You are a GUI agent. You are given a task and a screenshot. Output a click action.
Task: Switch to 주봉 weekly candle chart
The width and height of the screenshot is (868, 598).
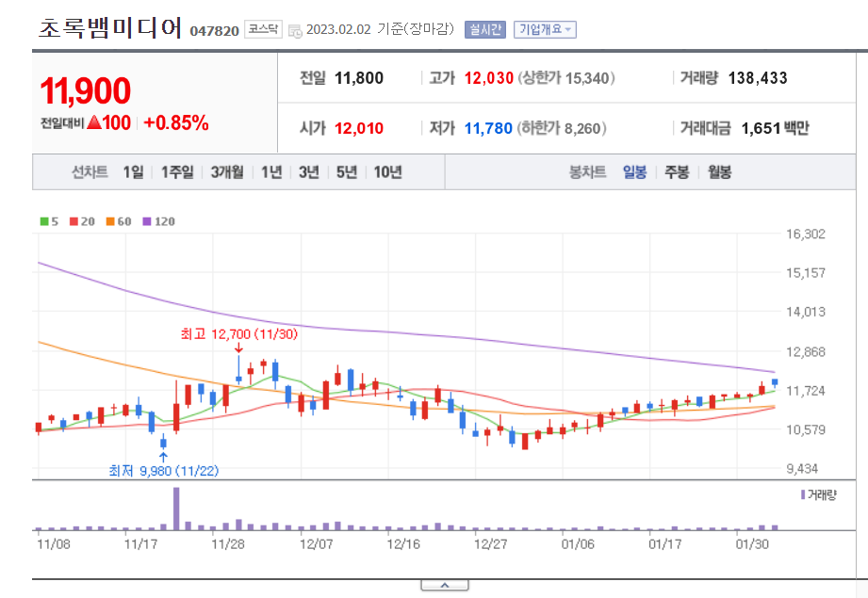click(677, 172)
